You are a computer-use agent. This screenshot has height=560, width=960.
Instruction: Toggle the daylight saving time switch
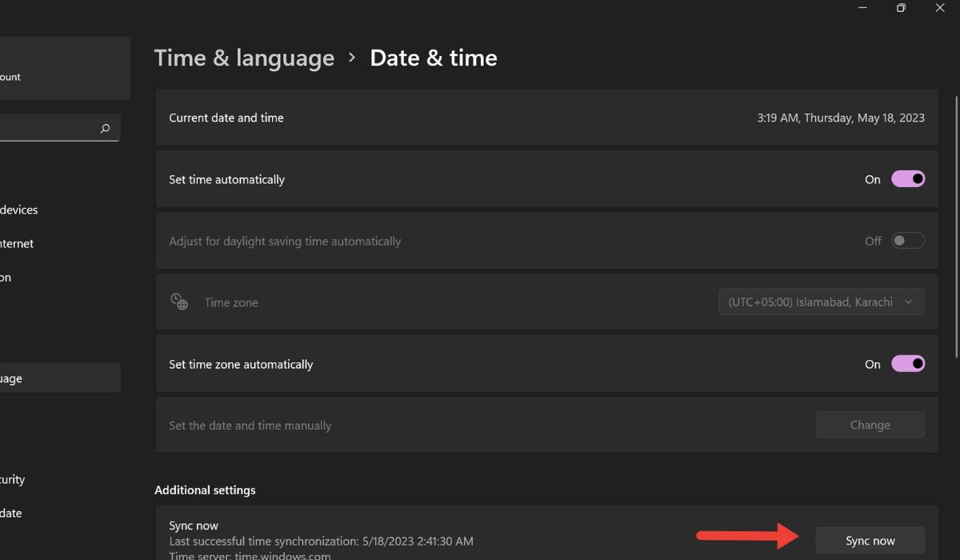(x=908, y=241)
